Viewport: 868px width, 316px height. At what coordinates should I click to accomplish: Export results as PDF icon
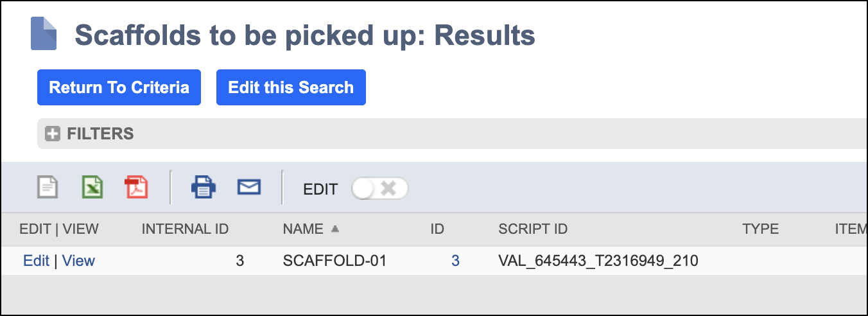click(x=136, y=188)
